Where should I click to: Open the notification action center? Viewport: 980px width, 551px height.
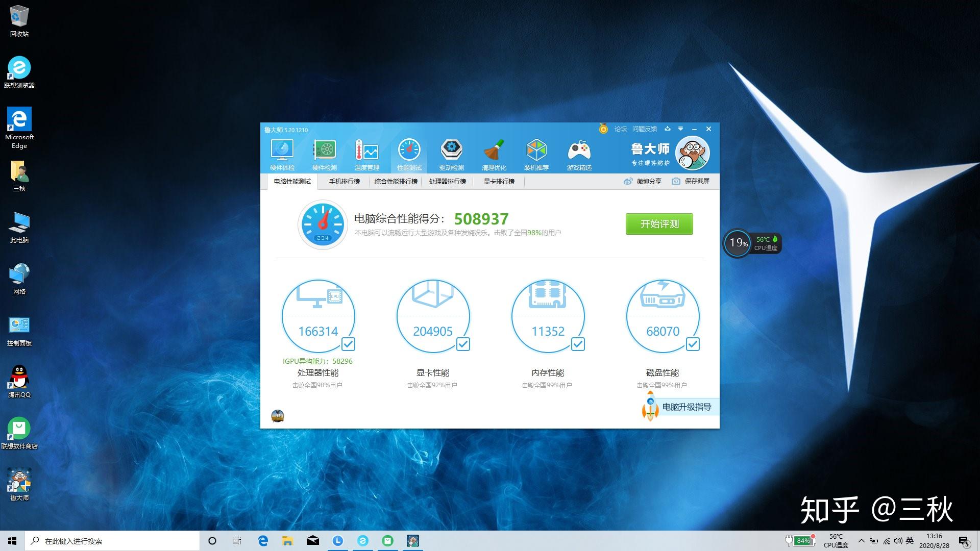tap(964, 541)
